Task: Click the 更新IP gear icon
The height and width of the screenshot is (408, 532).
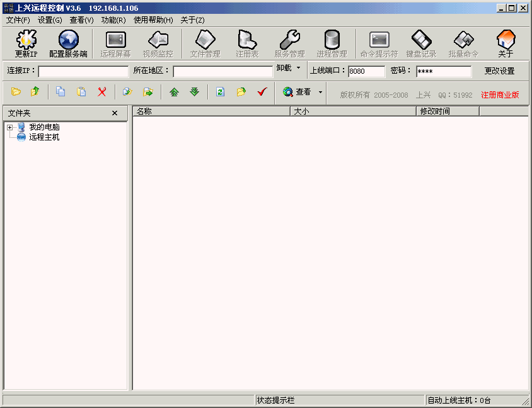Action: [26, 40]
